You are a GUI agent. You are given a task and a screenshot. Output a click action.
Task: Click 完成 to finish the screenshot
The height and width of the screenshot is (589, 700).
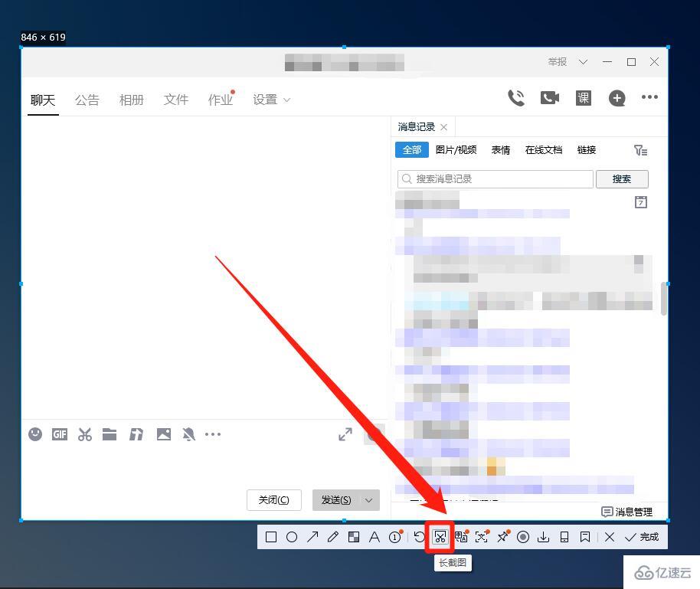point(642,537)
